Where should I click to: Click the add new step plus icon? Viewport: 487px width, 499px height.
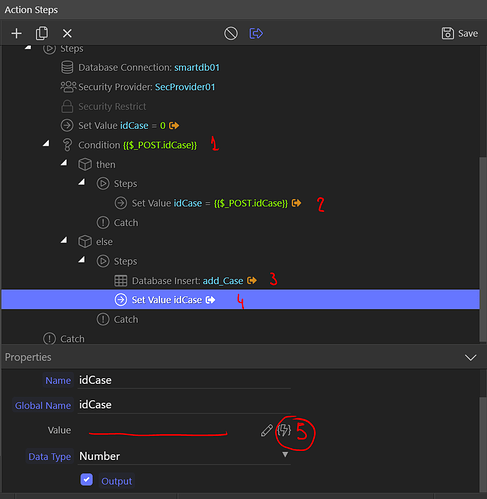coord(16,33)
